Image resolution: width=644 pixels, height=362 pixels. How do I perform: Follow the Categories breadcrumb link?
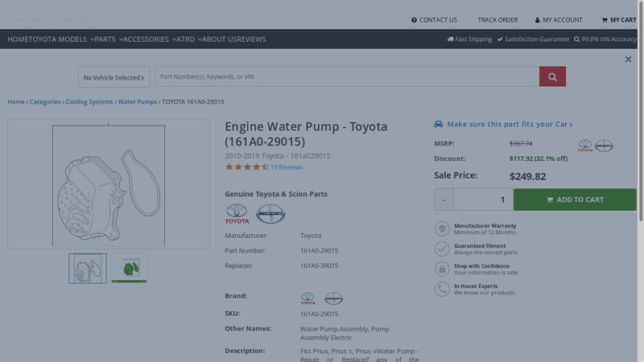pos(45,102)
